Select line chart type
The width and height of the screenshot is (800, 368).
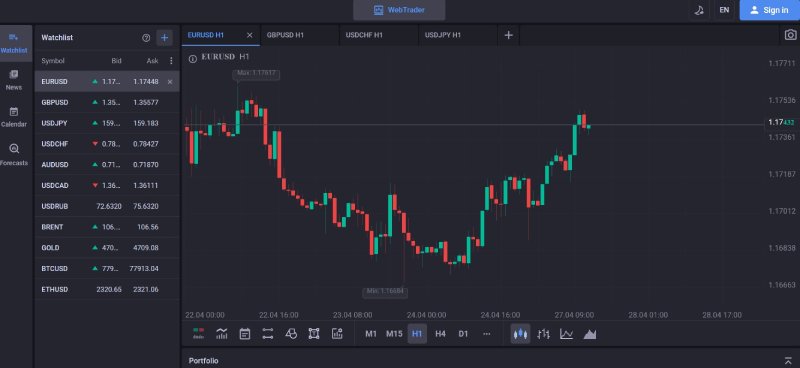(x=566, y=334)
